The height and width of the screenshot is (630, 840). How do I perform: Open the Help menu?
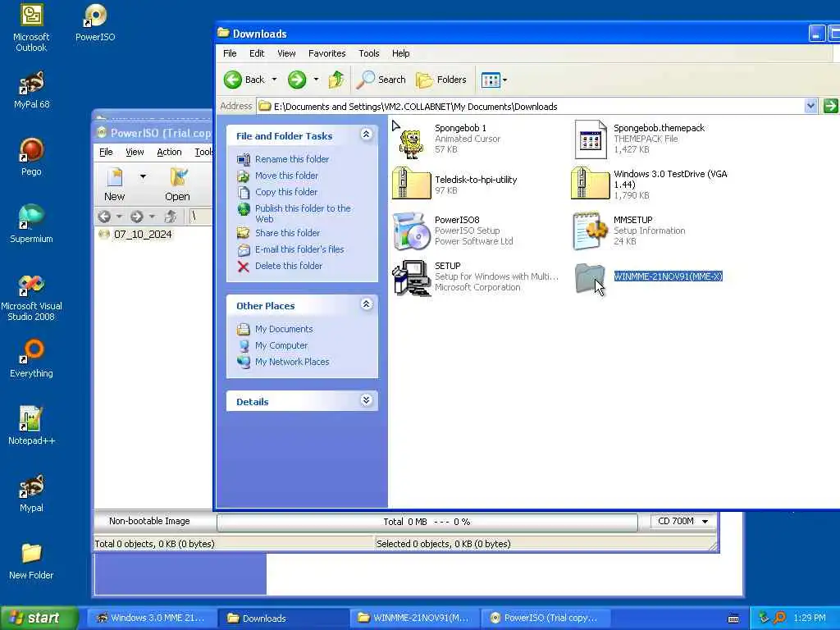coord(400,53)
